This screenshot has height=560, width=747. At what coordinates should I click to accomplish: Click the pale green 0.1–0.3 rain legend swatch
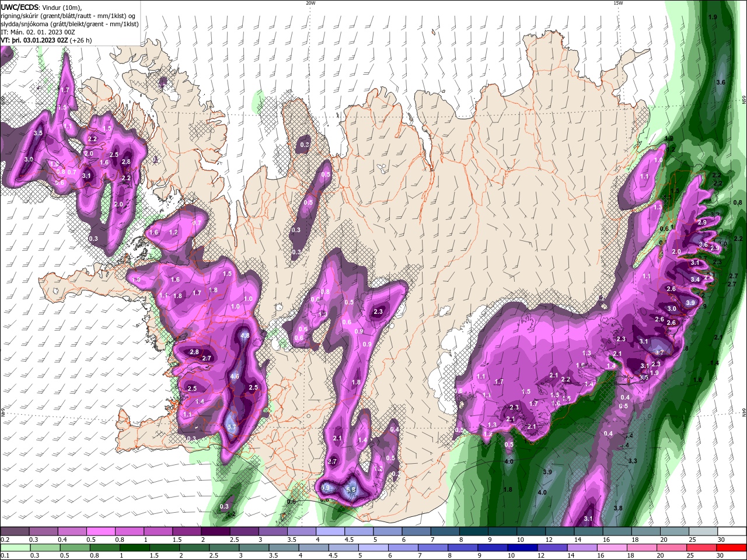tap(15, 548)
